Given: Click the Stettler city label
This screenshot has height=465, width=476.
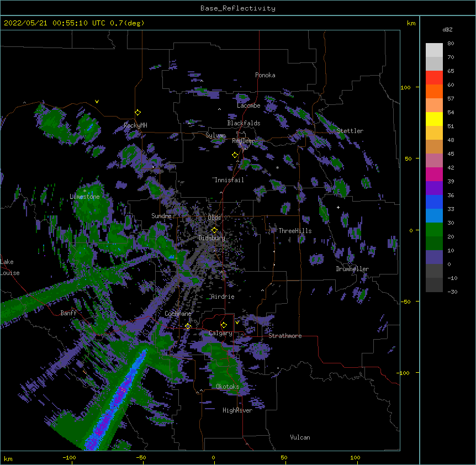Looking at the screenshot, I should coord(350,131).
